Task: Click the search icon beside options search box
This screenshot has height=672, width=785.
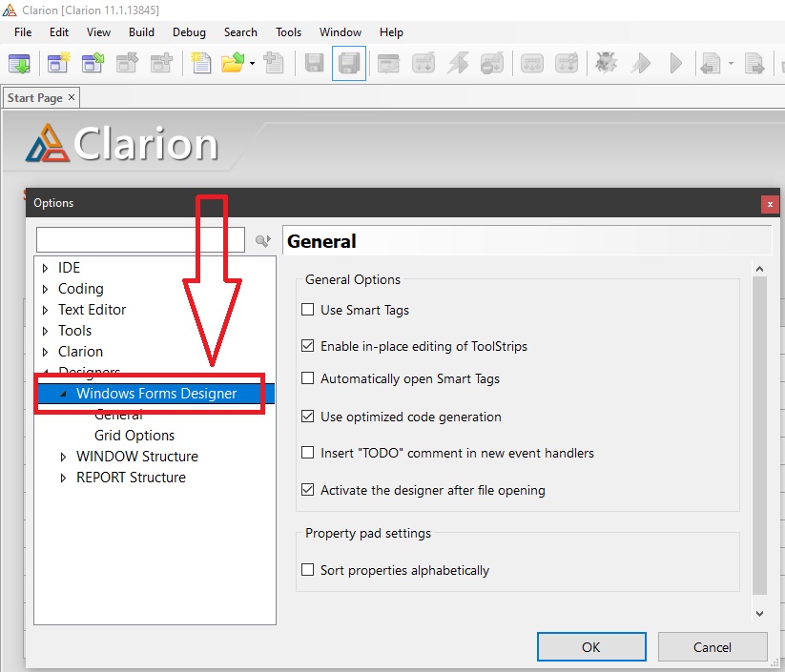Action: point(262,241)
